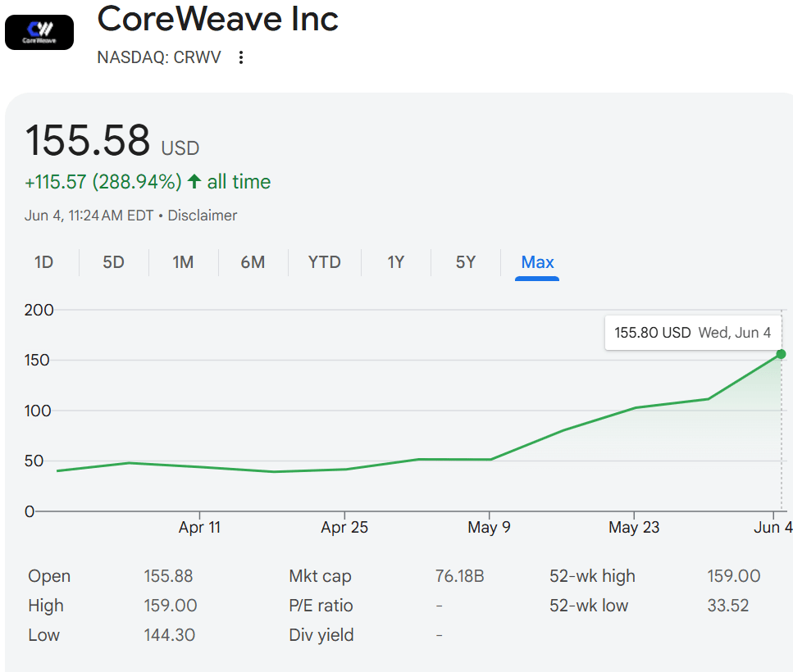This screenshot has height=672, width=793.
Task: Switch to the 5D time range
Action: click(113, 262)
